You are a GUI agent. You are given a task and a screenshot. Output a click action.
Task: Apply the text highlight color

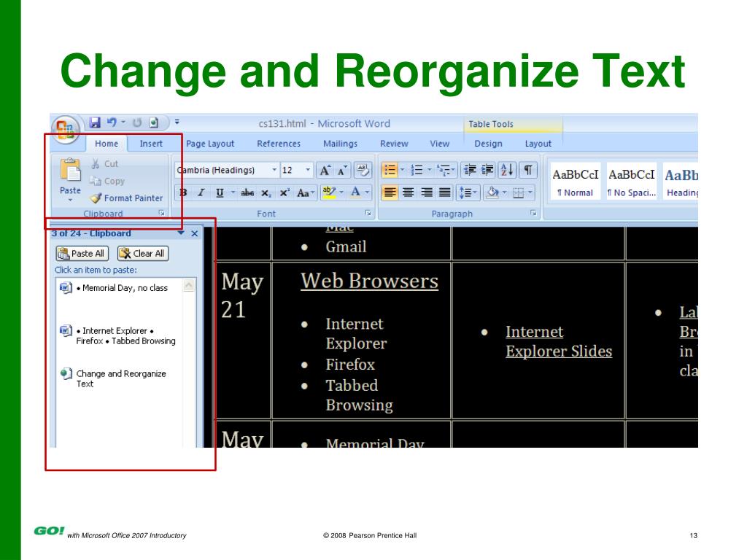coord(329,192)
